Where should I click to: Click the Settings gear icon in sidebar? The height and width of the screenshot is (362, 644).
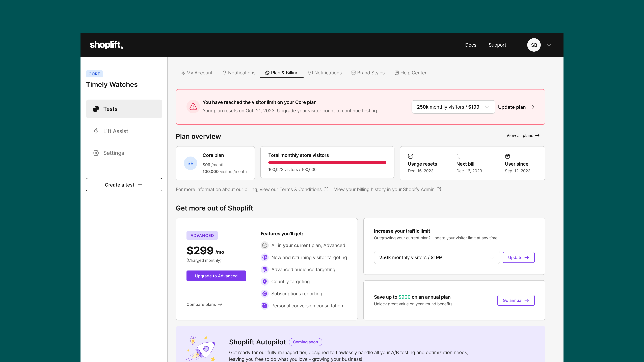click(x=96, y=153)
